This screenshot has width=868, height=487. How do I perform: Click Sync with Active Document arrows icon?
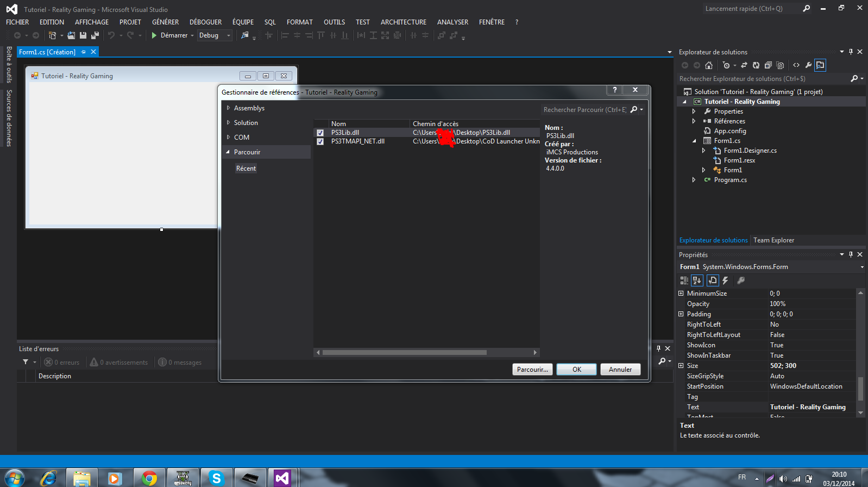pyautogui.click(x=744, y=65)
